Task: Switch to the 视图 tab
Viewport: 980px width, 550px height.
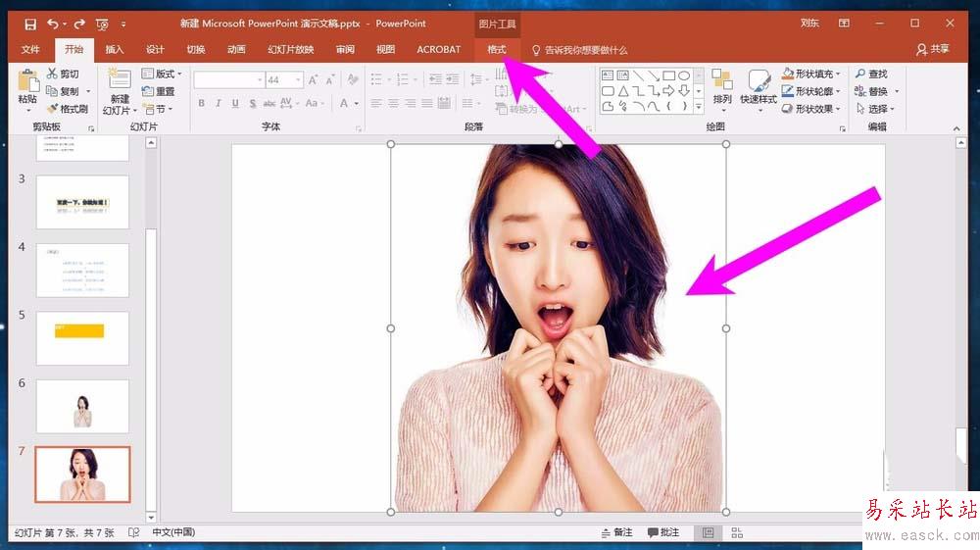Action: point(385,49)
